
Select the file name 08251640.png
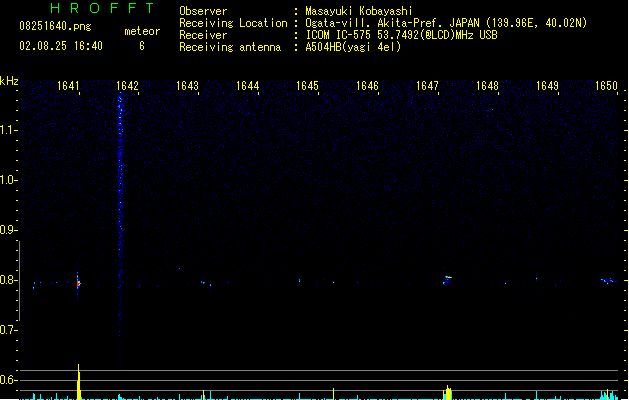click(55, 26)
